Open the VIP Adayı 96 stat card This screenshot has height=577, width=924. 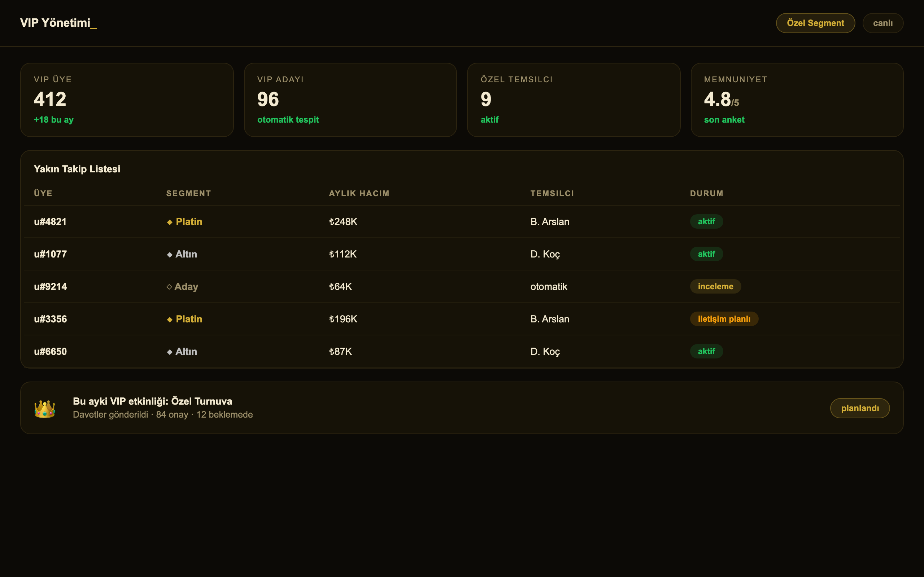(350, 100)
